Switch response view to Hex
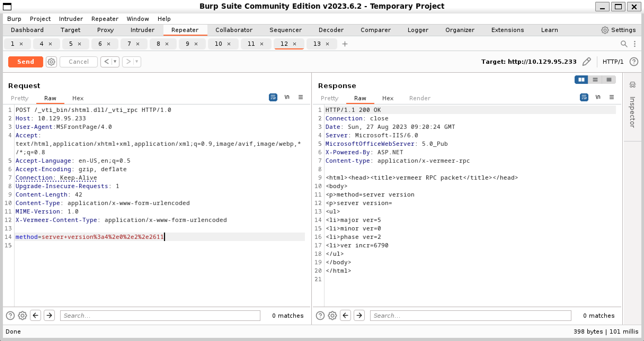 point(388,98)
